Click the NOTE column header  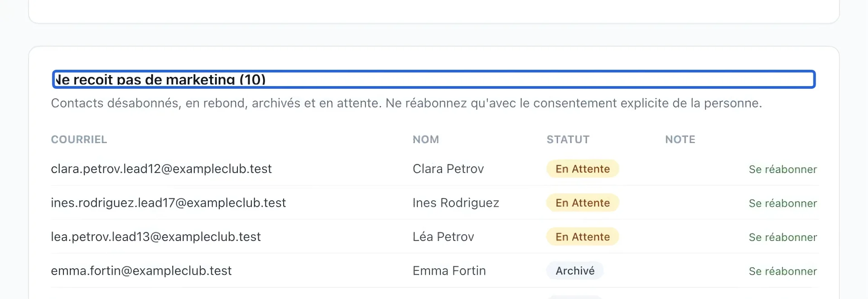pos(680,140)
